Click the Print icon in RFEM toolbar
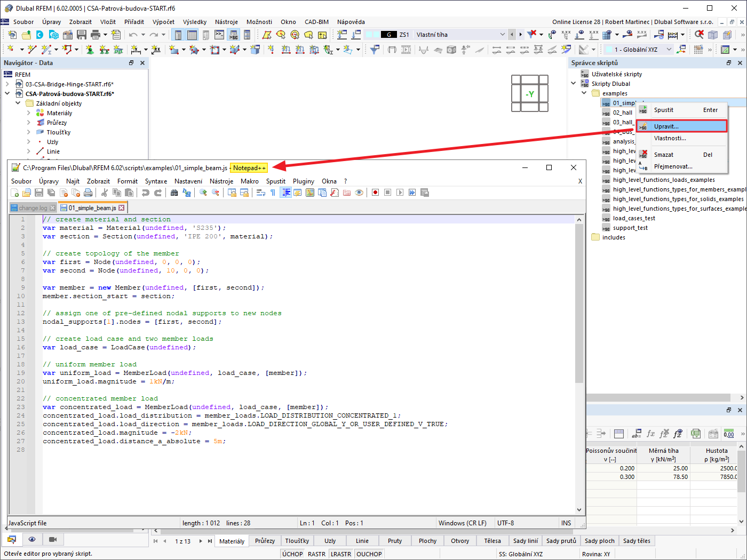747x560 pixels. [x=96, y=35]
